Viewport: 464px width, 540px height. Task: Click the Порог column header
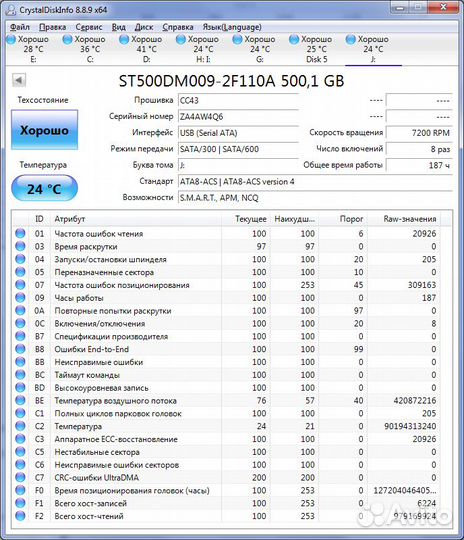(x=343, y=219)
